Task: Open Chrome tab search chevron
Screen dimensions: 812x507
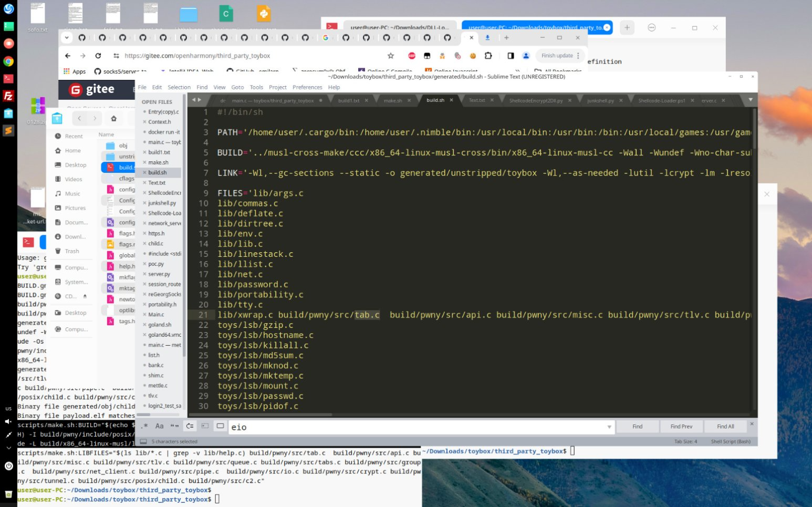Action: [66, 38]
